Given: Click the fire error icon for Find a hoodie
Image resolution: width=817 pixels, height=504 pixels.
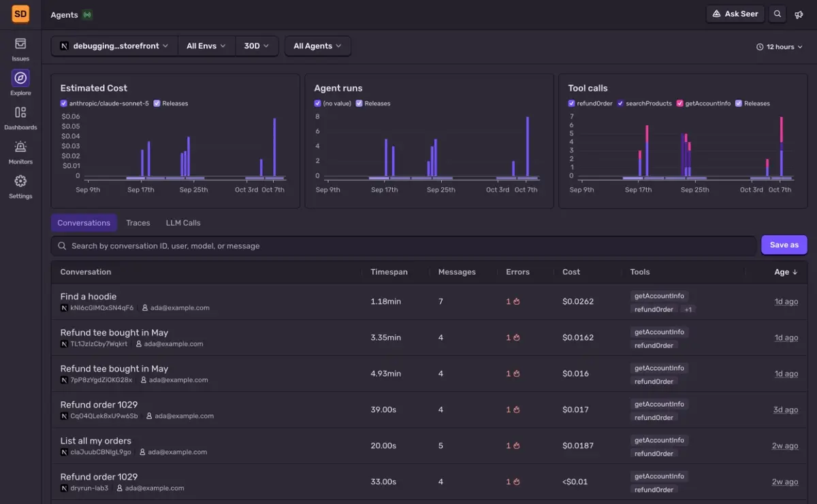Looking at the screenshot, I should pos(517,301).
